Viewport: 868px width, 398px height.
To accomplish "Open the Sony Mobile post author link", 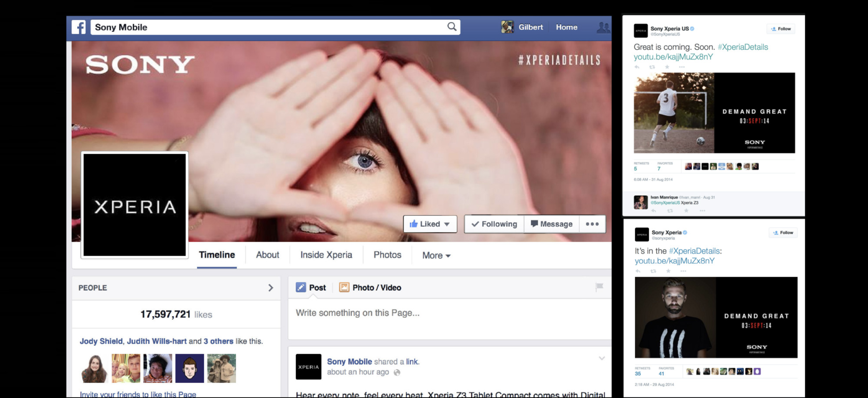I will [x=349, y=362].
